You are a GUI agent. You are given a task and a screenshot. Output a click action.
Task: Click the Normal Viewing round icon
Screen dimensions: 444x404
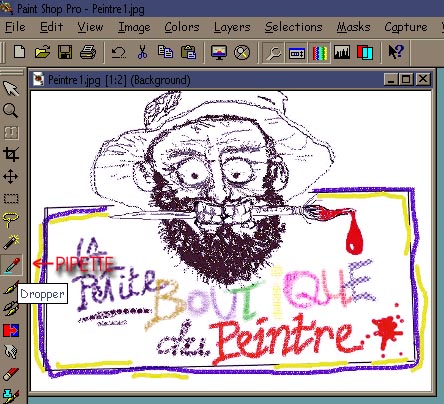242,52
